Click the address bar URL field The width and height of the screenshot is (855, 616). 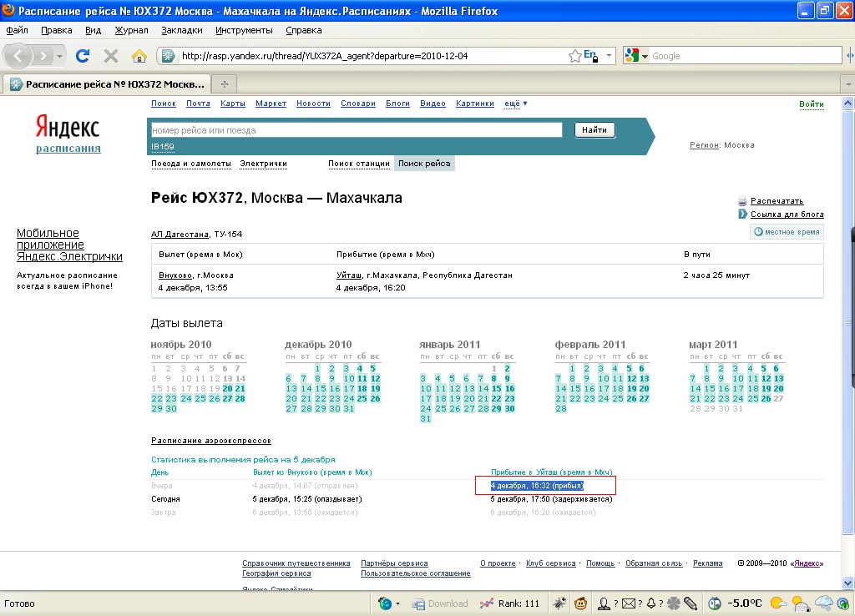(371, 56)
